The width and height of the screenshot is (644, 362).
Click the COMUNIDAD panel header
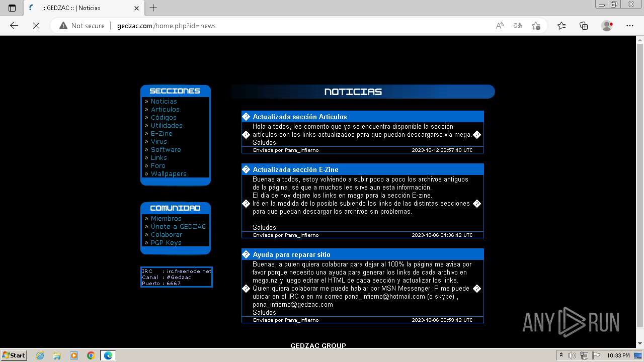click(x=175, y=208)
